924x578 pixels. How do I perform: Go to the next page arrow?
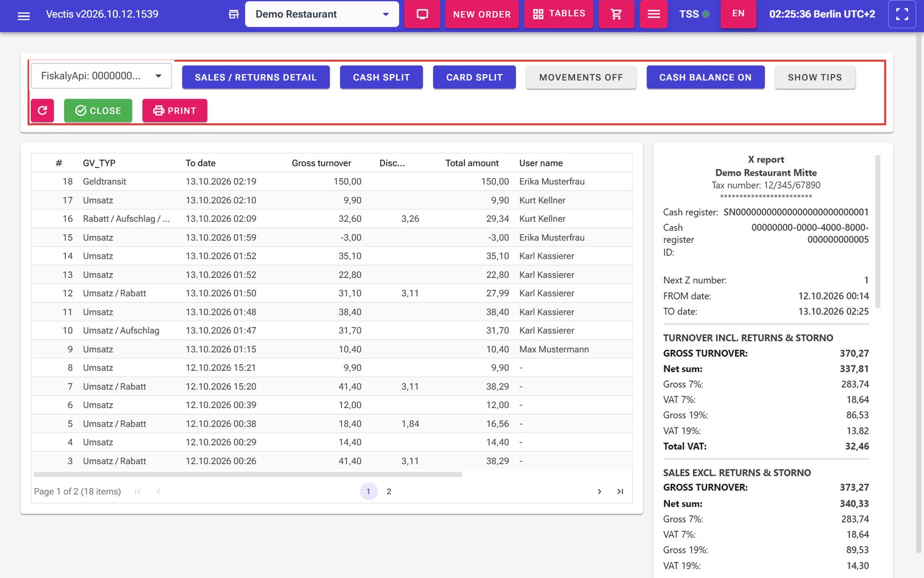tap(599, 491)
